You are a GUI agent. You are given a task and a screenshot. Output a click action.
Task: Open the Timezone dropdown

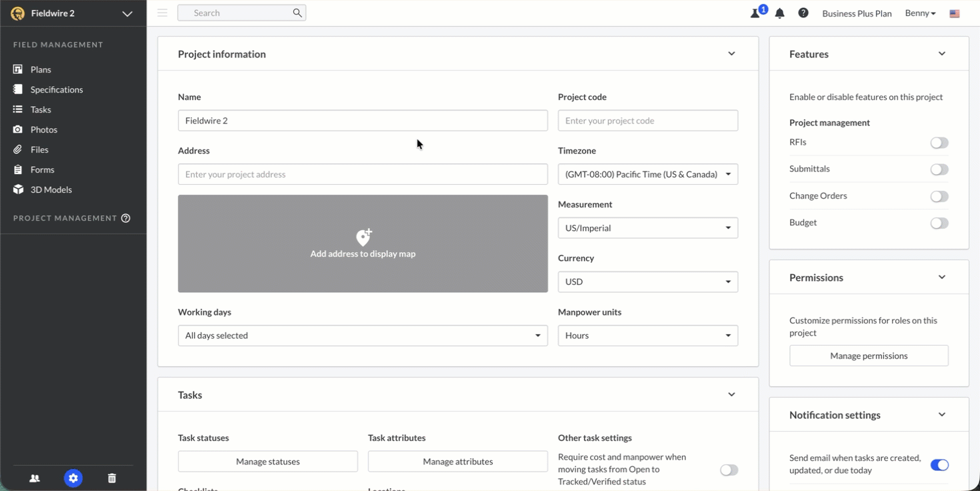pos(647,174)
